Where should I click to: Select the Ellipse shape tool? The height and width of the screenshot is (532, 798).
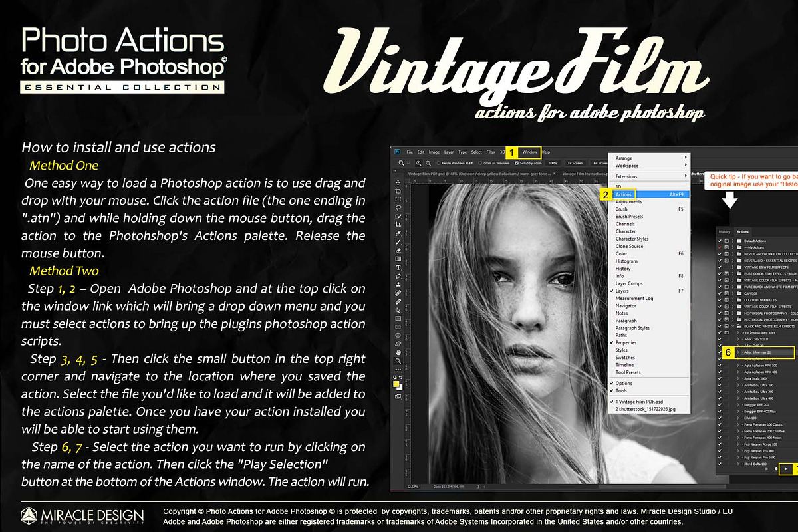coord(398,335)
